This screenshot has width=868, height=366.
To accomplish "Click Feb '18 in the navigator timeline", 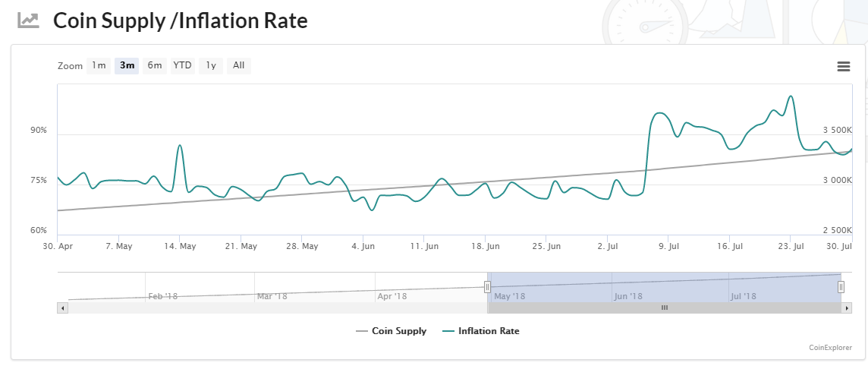I will pos(162,296).
